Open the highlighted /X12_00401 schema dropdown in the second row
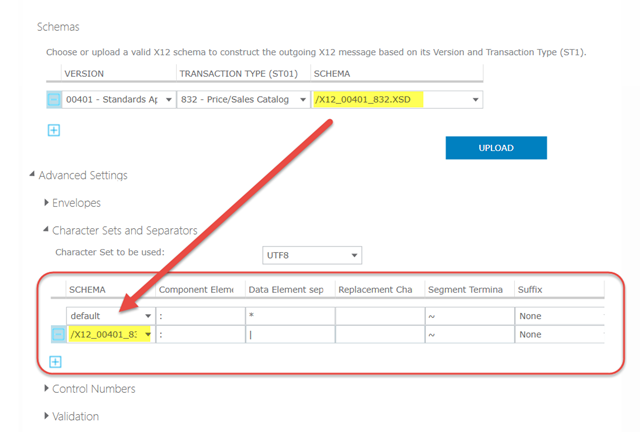 110,334
